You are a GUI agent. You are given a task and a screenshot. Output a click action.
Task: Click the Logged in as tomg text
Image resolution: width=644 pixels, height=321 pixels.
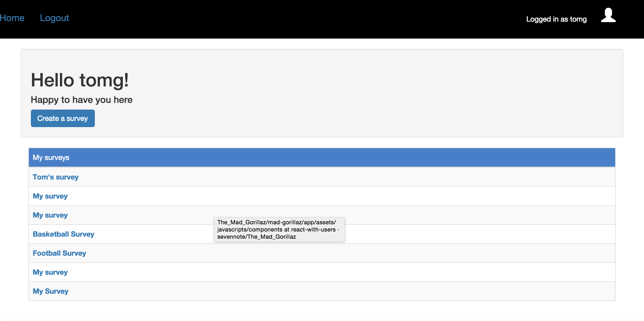pos(556,19)
